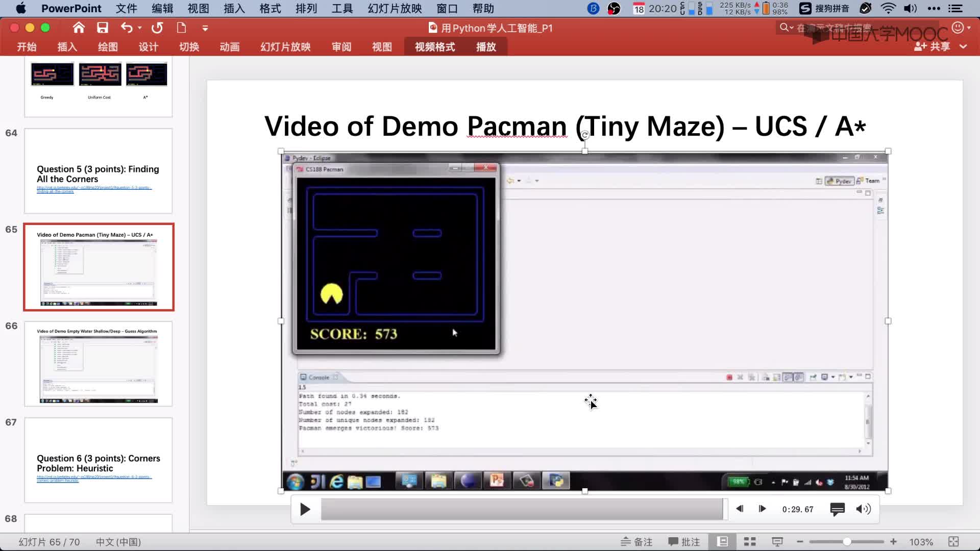This screenshot has width=980, height=551.
Task: Open the 工具 menu in menu bar
Action: pos(342,9)
